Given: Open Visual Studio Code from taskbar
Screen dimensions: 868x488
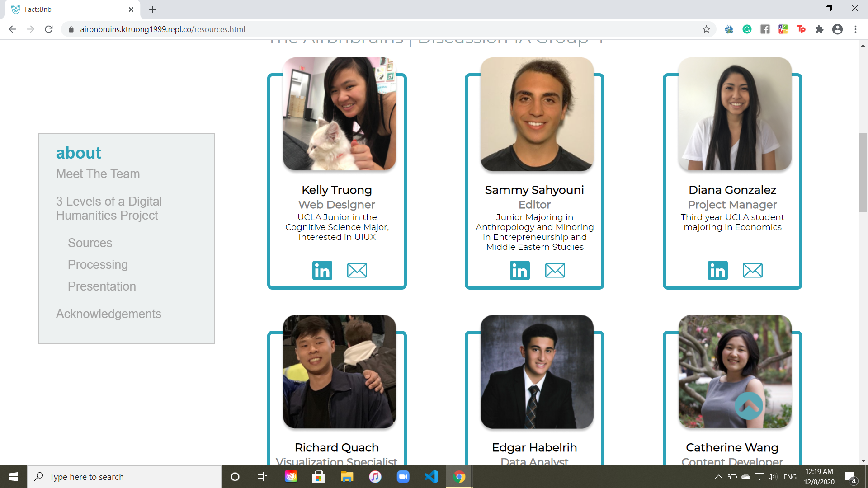Looking at the screenshot, I should [x=431, y=477].
